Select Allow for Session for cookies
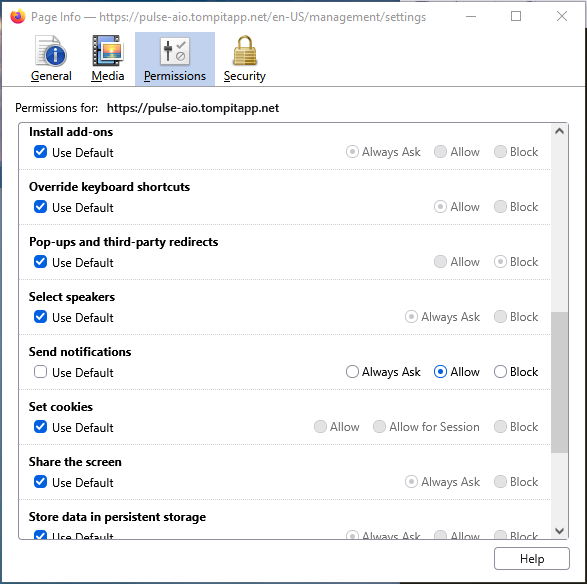 pyautogui.click(x=379, y=427)
